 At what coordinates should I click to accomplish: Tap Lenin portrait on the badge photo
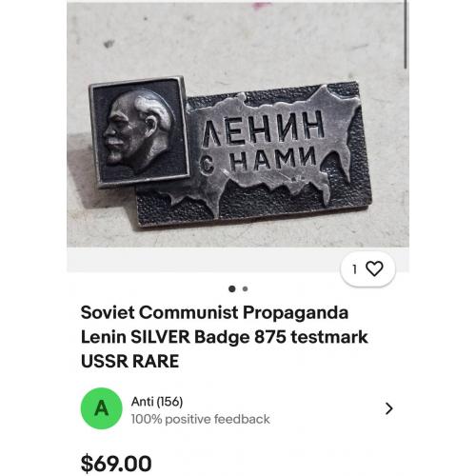tap(140, 131)
